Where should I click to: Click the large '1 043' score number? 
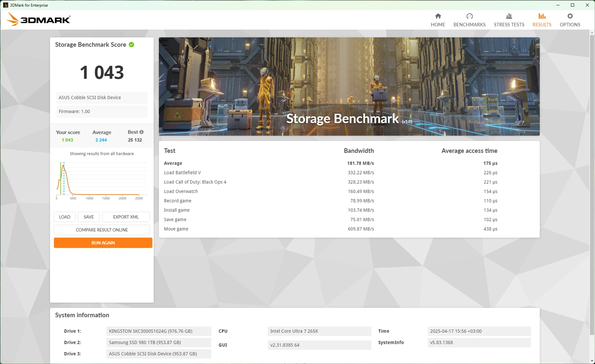(x=102, y=72)
